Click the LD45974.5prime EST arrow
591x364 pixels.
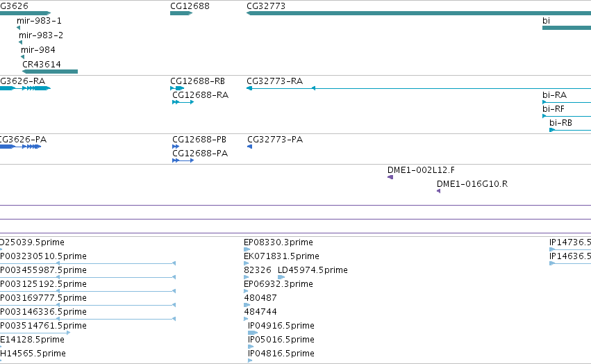(x=281, y=277)
